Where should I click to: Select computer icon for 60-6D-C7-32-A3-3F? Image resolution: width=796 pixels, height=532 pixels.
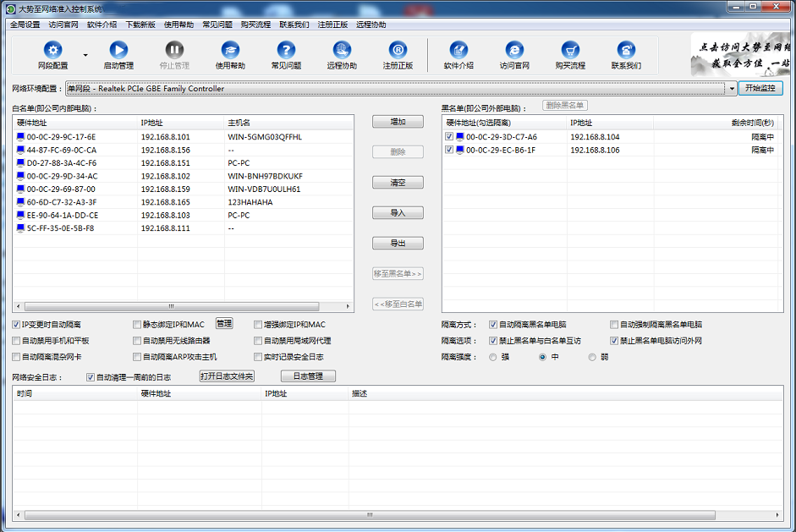[21, 202]
